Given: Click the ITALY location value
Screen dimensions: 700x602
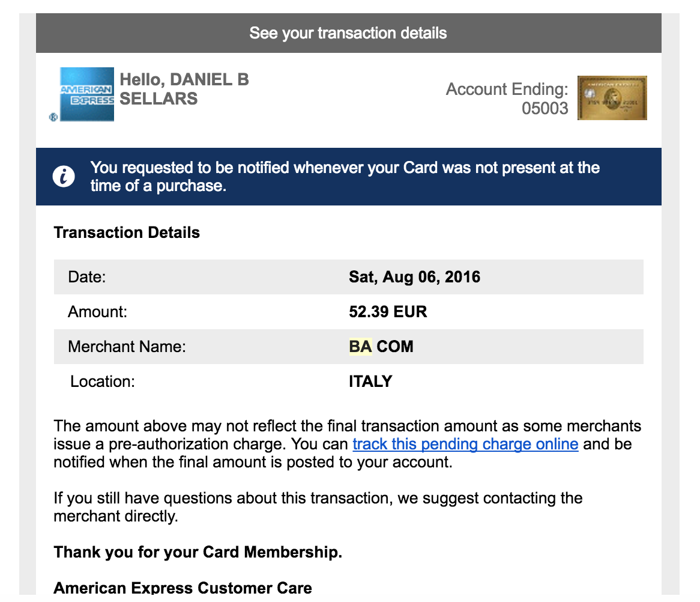Looking at the screenshot, I should 370,382.
